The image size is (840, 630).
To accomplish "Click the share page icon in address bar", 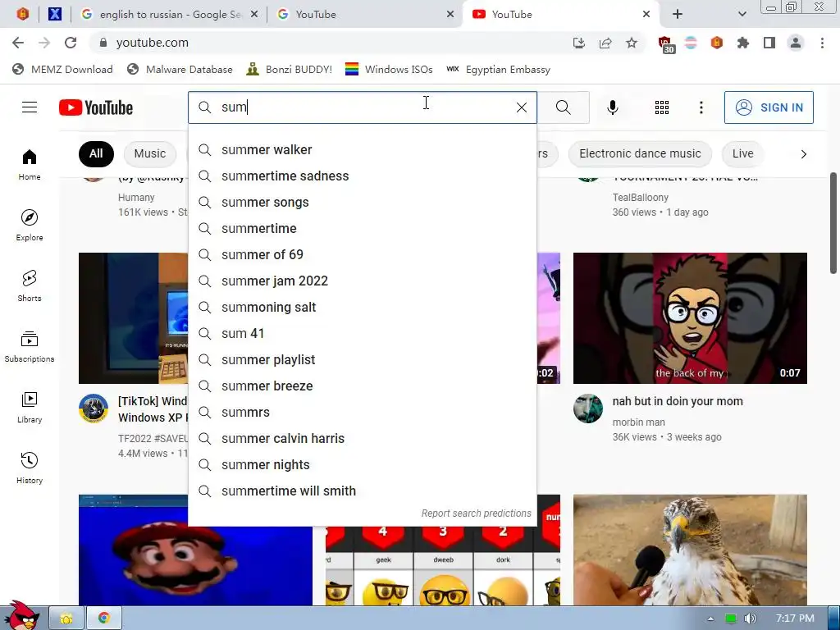I will point(605,43).
